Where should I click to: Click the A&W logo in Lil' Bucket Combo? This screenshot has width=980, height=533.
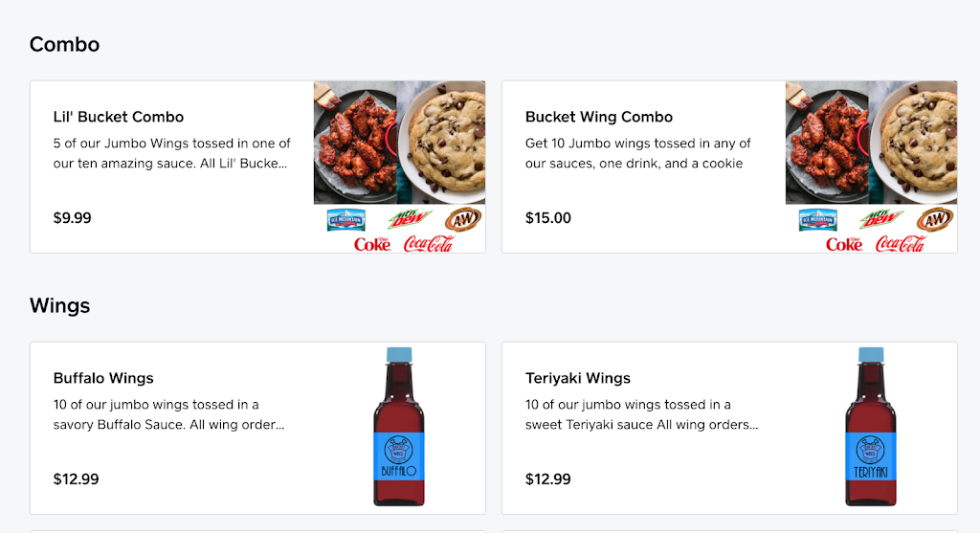pyautogui.click(x=463, y=219)
